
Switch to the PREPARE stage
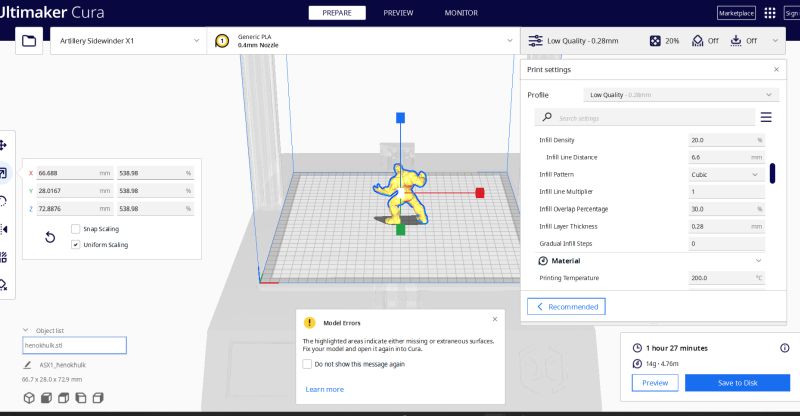[337, 13]
